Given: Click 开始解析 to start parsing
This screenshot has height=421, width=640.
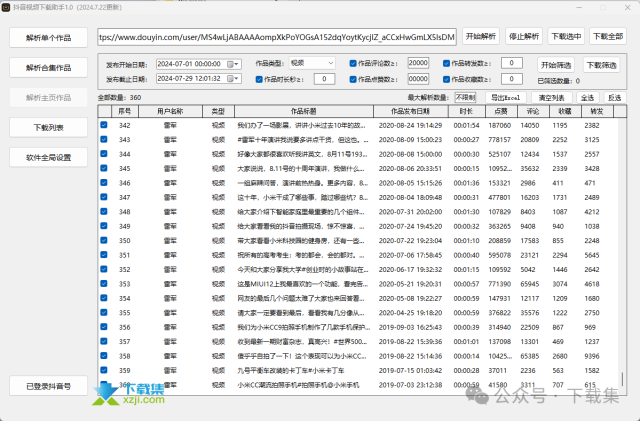Looking at the screenshot, I should click(x=481, y=36).
